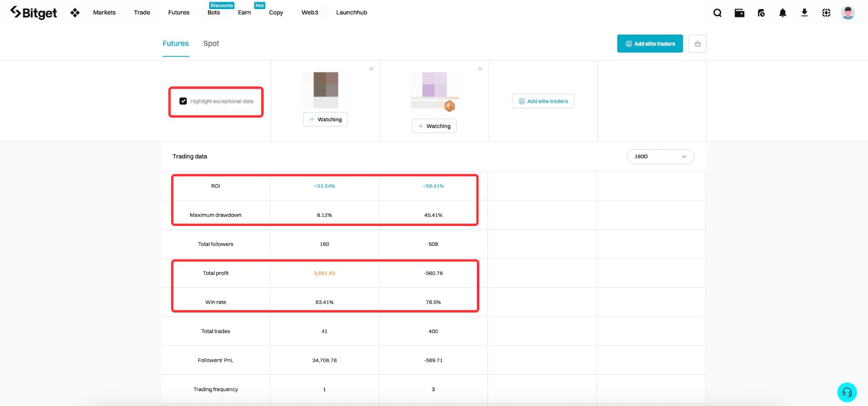Screen dimensions: 868x406
Task: Open the notifications bell
Action: [783, 13]
